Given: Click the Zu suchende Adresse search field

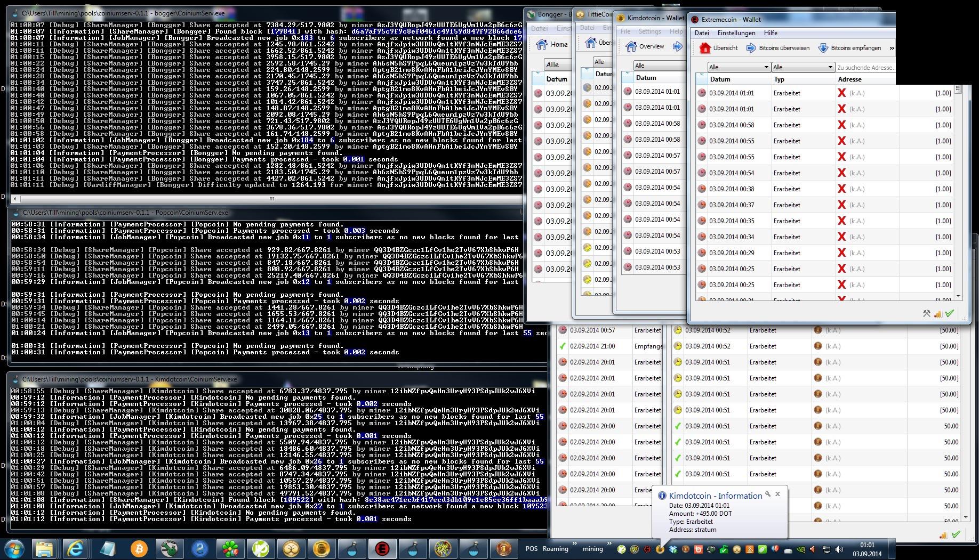Looking at the screenshot, I should [x=865, y=68].
